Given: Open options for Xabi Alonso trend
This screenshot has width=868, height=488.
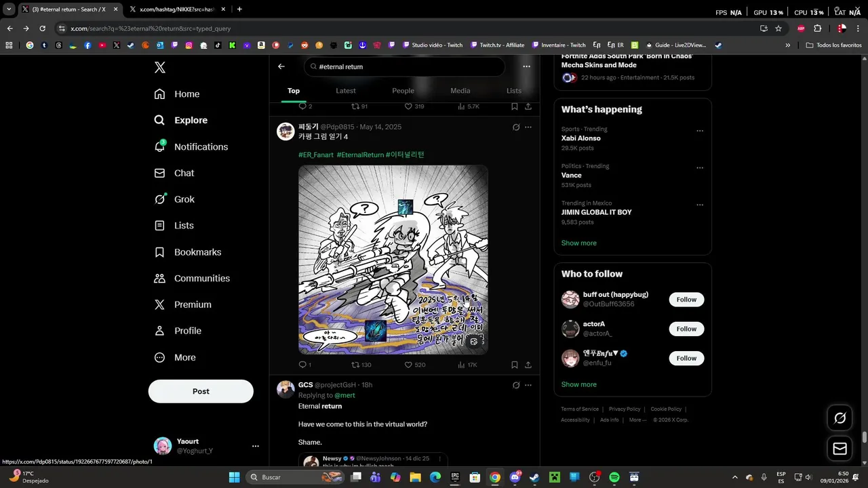Looking at the screenshot, I should pyautogui.click(x=700, y=131).
